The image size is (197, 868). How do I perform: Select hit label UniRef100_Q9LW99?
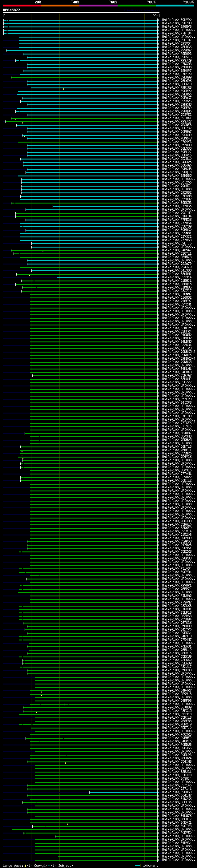[177, 78]
